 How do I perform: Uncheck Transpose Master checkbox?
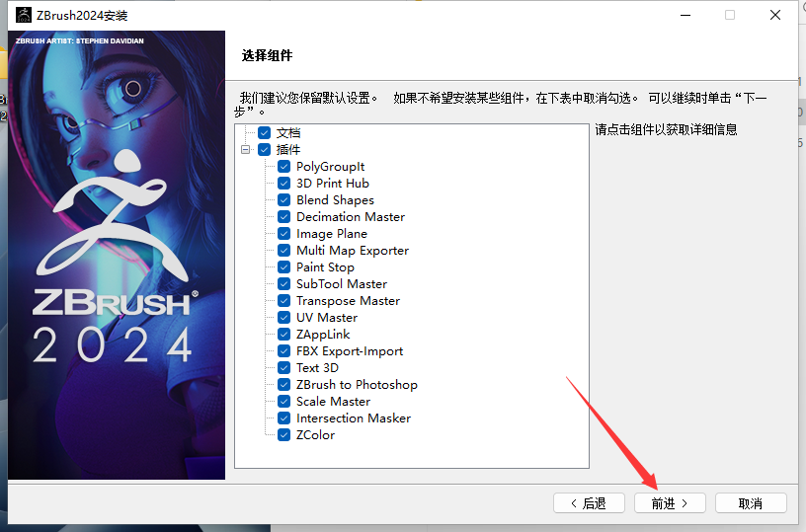(x=283, y=300)
